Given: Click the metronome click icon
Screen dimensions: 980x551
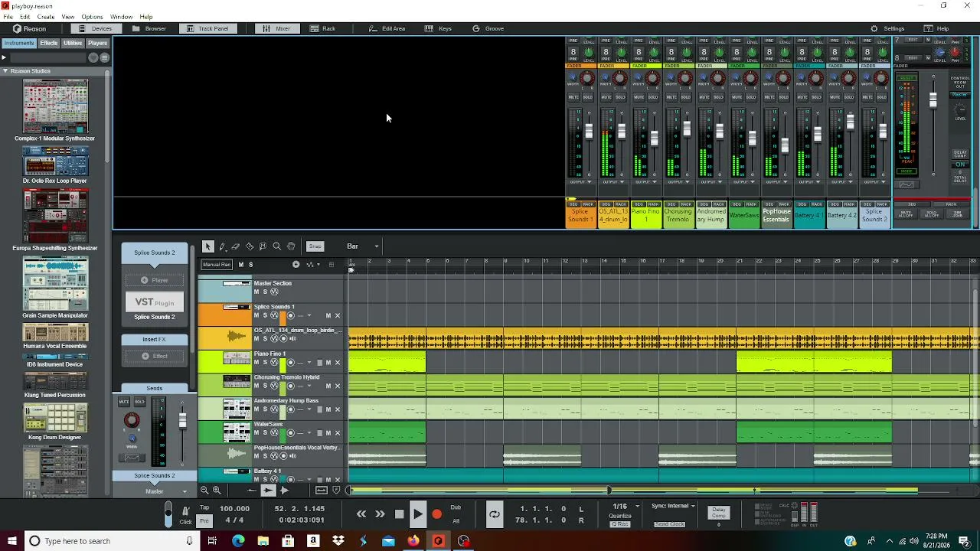Looking at the screenshot, I should click(185, 510).
